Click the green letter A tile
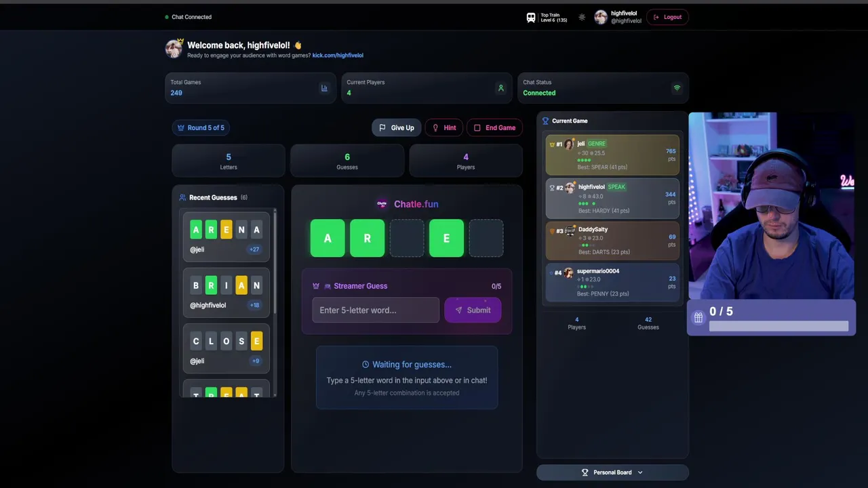The width and height of the screenshot is (868, 488). [328, 239]
